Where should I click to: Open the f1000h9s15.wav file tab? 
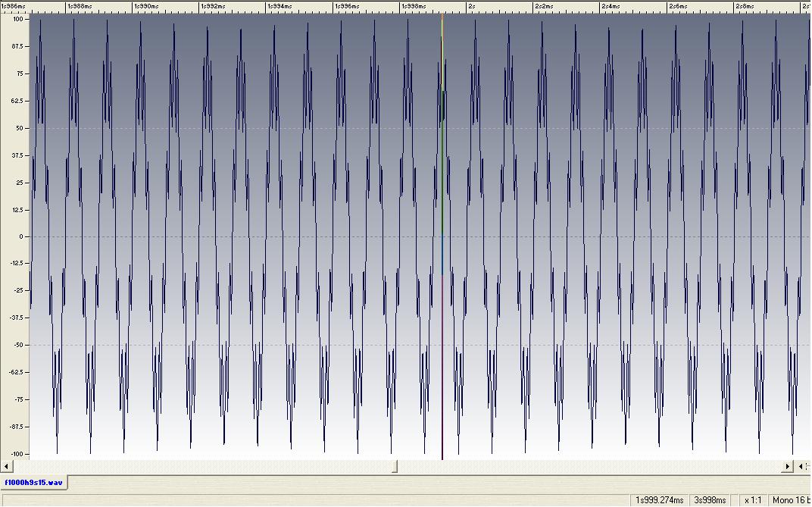[33, 483]
